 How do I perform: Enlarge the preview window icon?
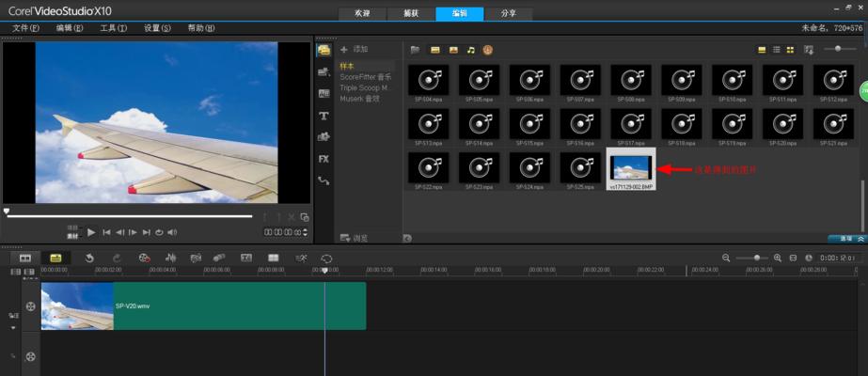[305, 217]
